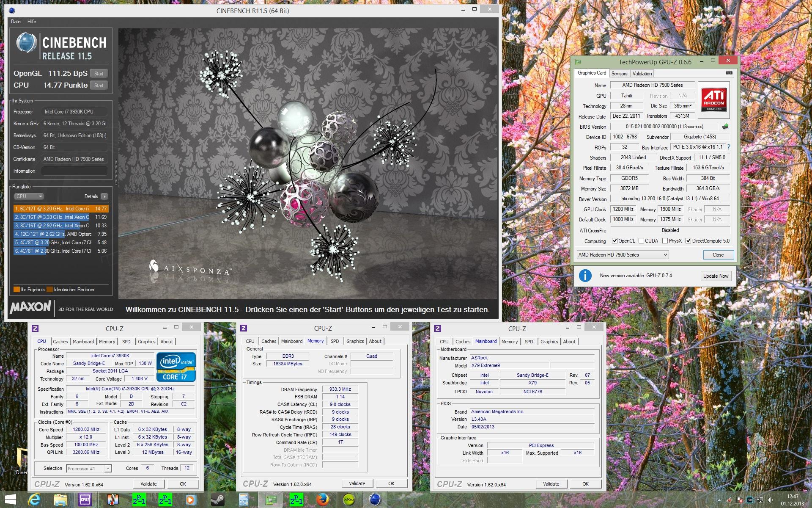Open Graphics tab in right CPU-Z window
Screen dimensions: 812x508
549,342
